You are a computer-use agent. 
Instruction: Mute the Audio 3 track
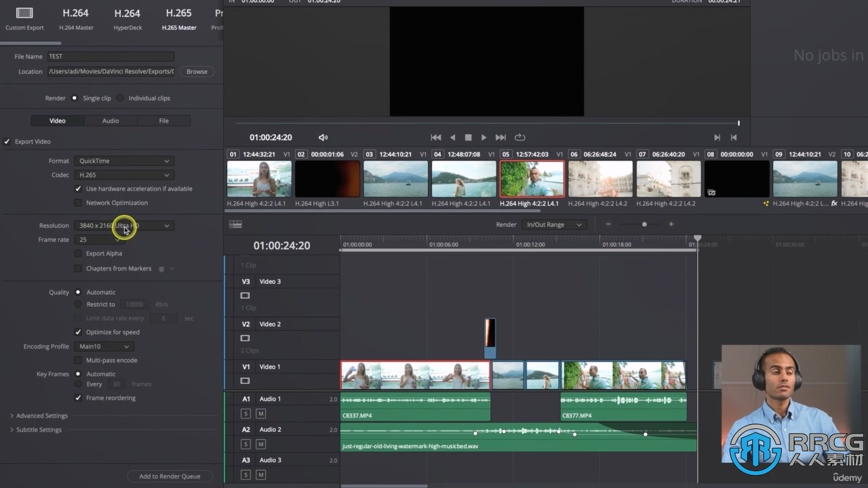(x=260, y=474)
